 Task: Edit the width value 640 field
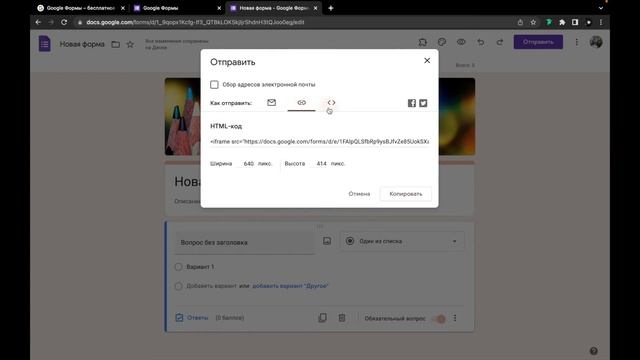[249, 164]
